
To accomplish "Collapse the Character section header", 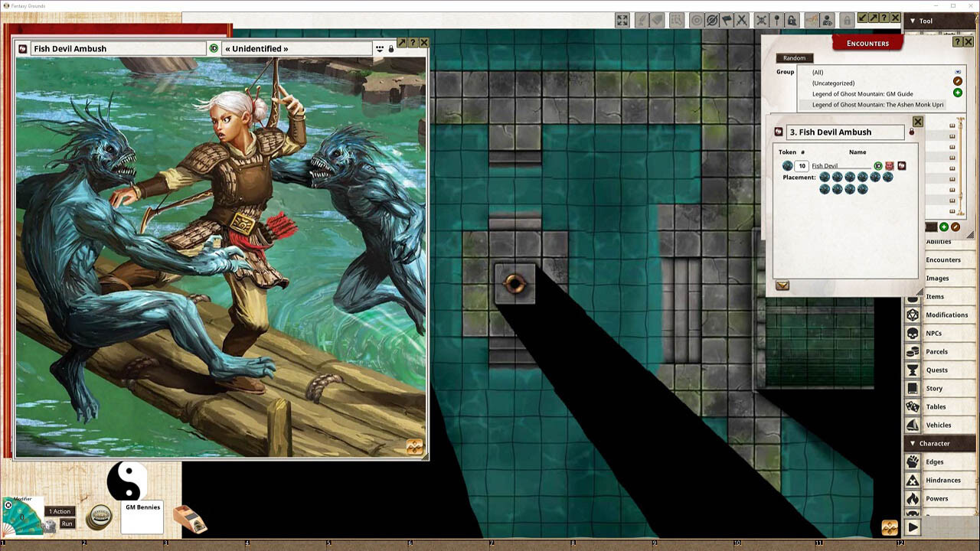I will pyautogui.click(x=913, y=443).
